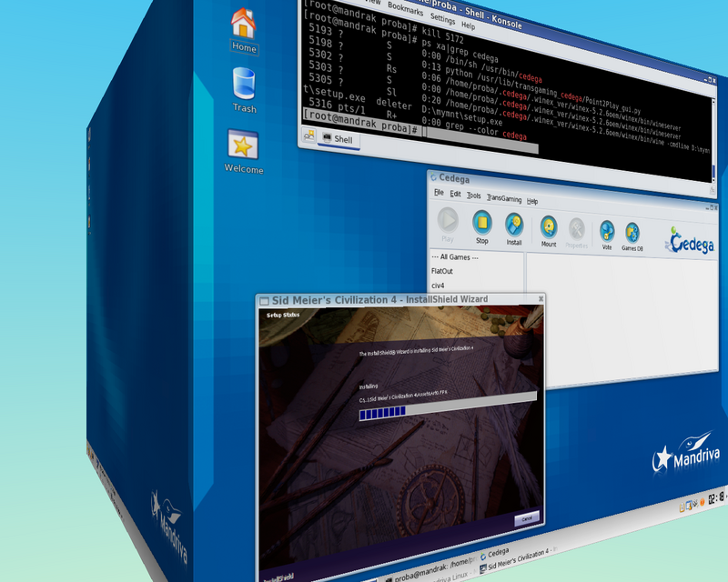The image size is (728, 582).
Task: Click the 'kill 5172' command text in Konsole
Action: (442, 34)
